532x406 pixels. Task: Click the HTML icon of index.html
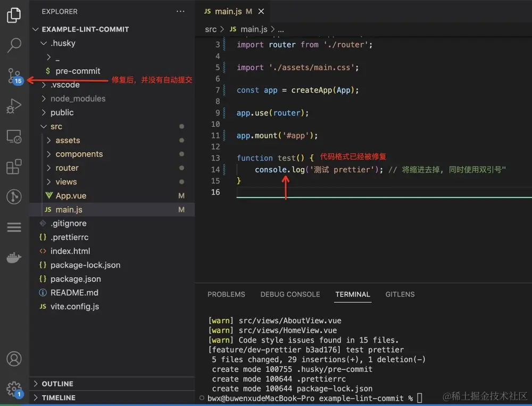coord(43,251)
